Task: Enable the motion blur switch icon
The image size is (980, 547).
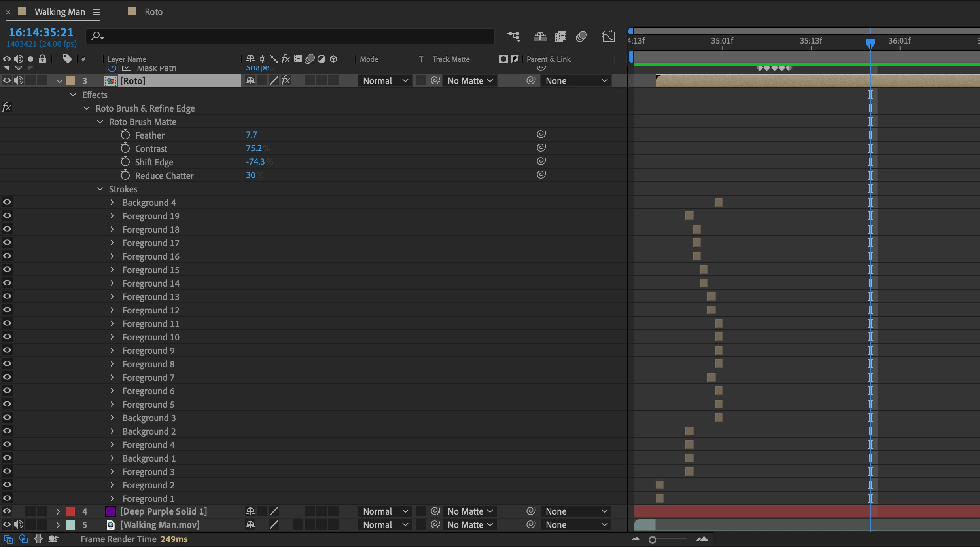Action: 581,36
